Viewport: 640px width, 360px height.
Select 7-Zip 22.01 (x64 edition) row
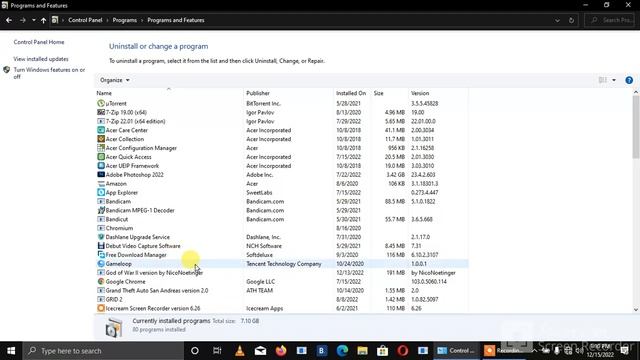click(x=282, y=121)
